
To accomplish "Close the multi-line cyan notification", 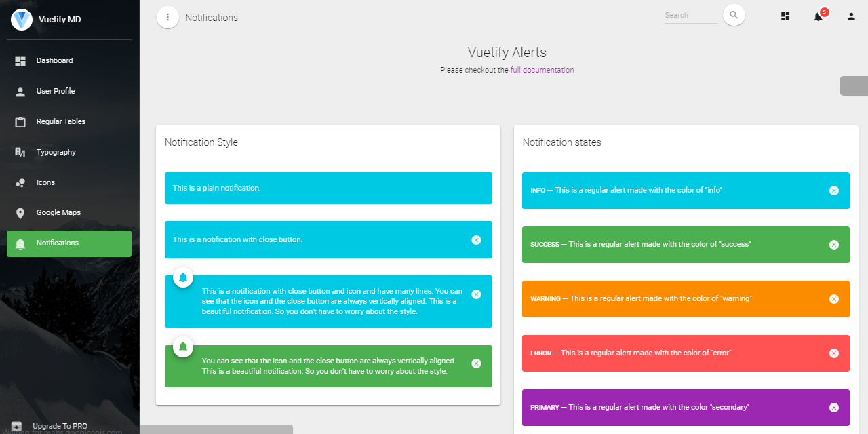I will (x=476, y=294).
